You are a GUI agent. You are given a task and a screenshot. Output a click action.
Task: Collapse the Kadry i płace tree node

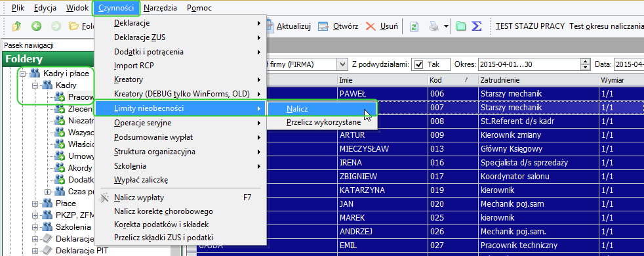click(22, 74)
